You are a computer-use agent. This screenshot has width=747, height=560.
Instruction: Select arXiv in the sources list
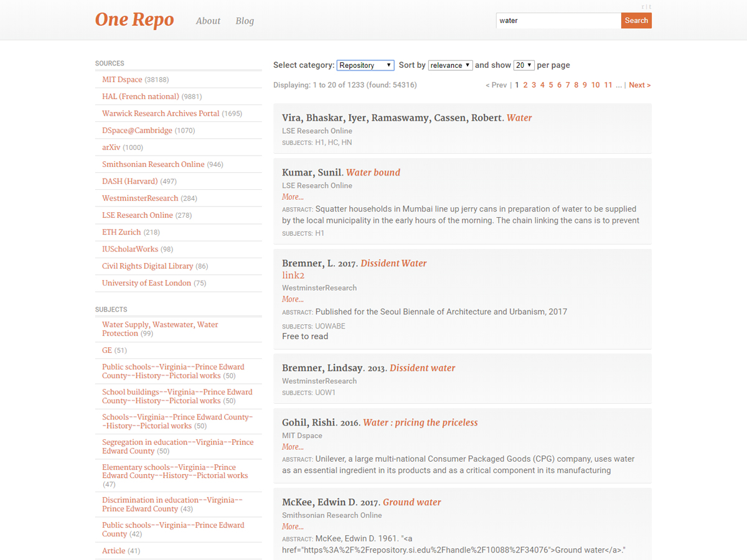pos(111,147)
